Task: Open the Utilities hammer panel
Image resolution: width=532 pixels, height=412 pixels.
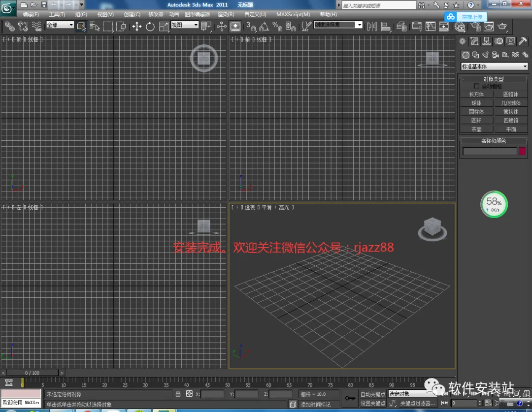Action: (523, 41)
